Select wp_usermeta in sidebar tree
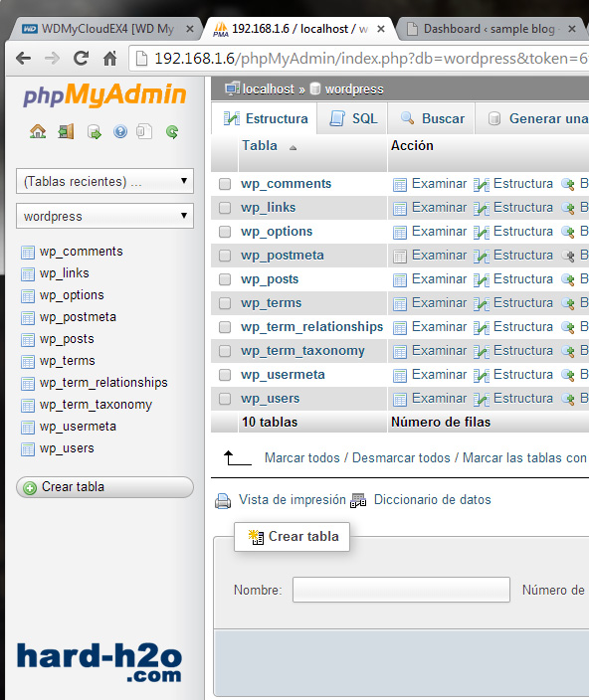589x700 pixels. click(78, 427)
